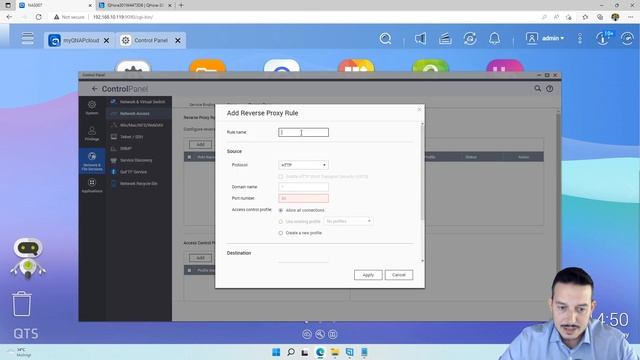
Task: Open Telnet / SSH menu item
Action: (139, 137)
